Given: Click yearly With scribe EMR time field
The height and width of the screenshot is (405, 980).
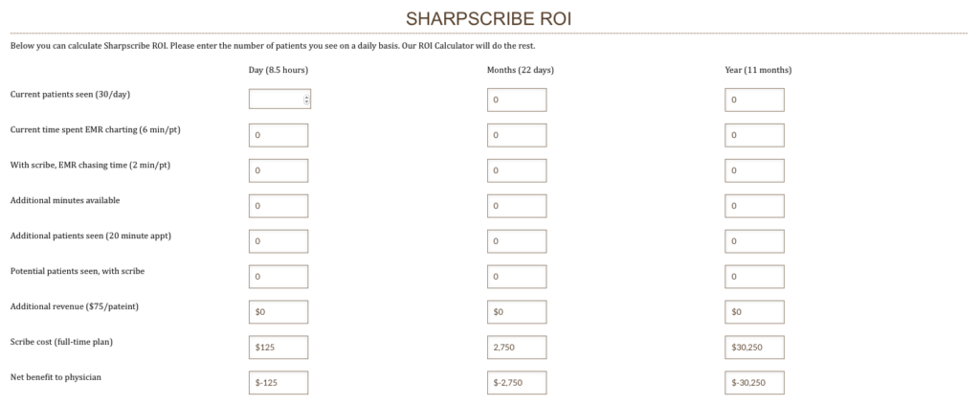Looking at the screenshot, I should pyautogui.click(x=755, y=170).
